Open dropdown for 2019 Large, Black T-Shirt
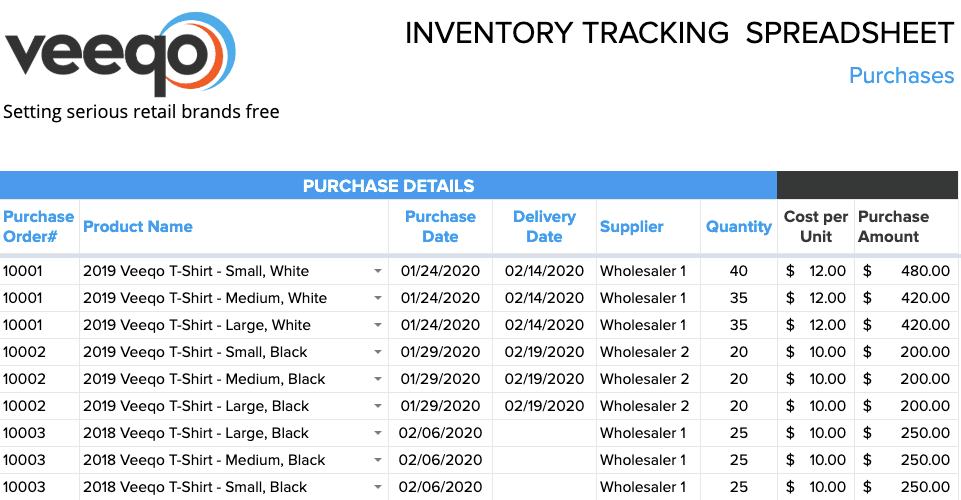961x500 pixels. pyautogui.click(x=378, y=406)
